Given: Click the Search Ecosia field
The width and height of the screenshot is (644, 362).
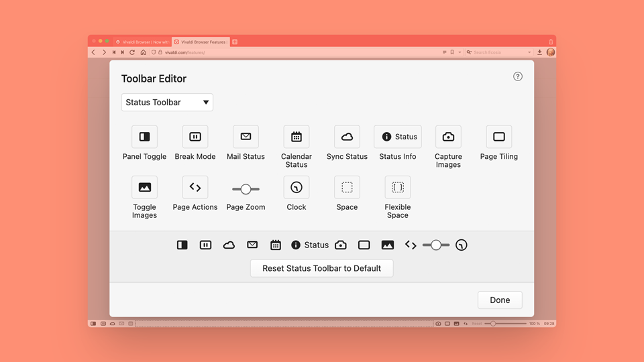Looking at the screenshot, I should coord(499,52).
